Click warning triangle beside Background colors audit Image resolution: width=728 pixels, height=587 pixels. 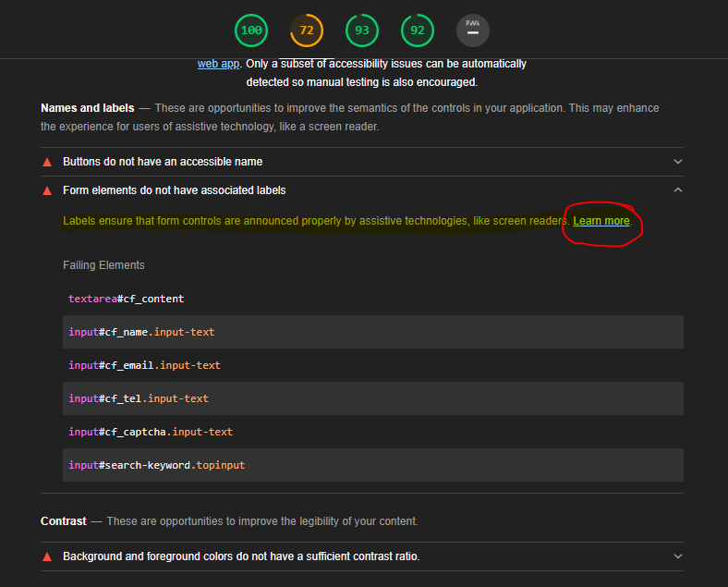point(47,556)
